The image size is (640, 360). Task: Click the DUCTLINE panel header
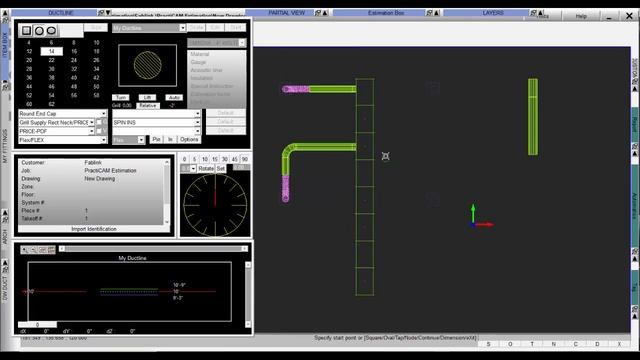pos(60,13)
